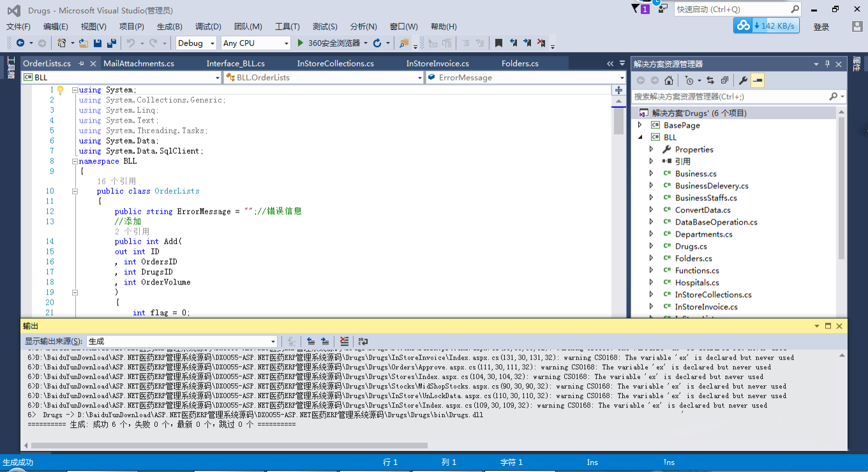
Task: Click the Solution Explorer search field
Action: coord(738,96)
